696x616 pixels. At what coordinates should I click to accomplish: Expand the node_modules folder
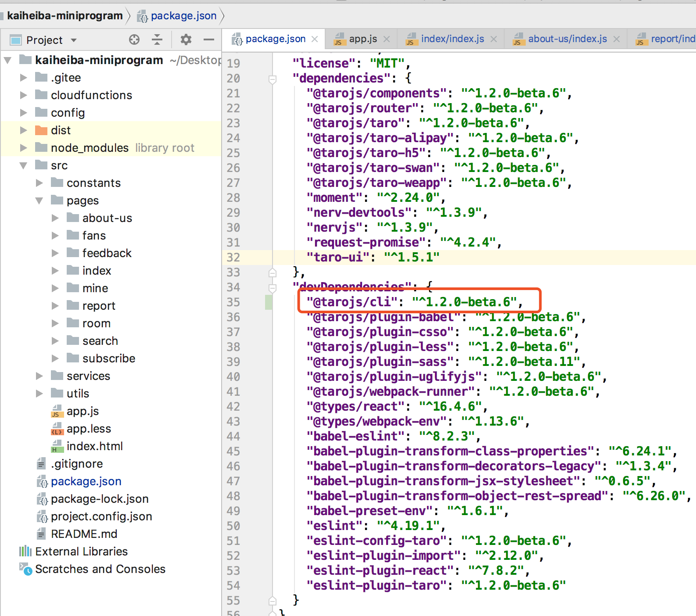(24, 148)
